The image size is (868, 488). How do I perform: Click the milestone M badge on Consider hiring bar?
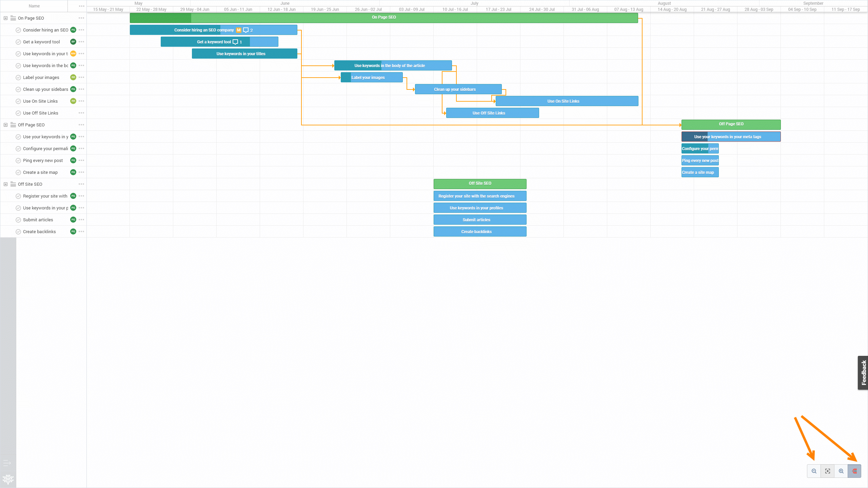coord(238,30)
